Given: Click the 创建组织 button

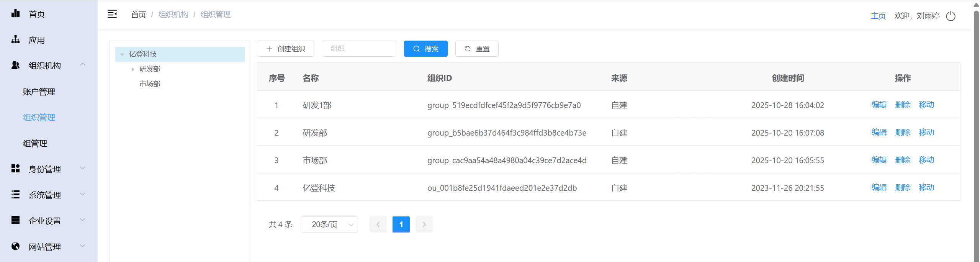Looking at the screenshot, I should click(285, 49).
